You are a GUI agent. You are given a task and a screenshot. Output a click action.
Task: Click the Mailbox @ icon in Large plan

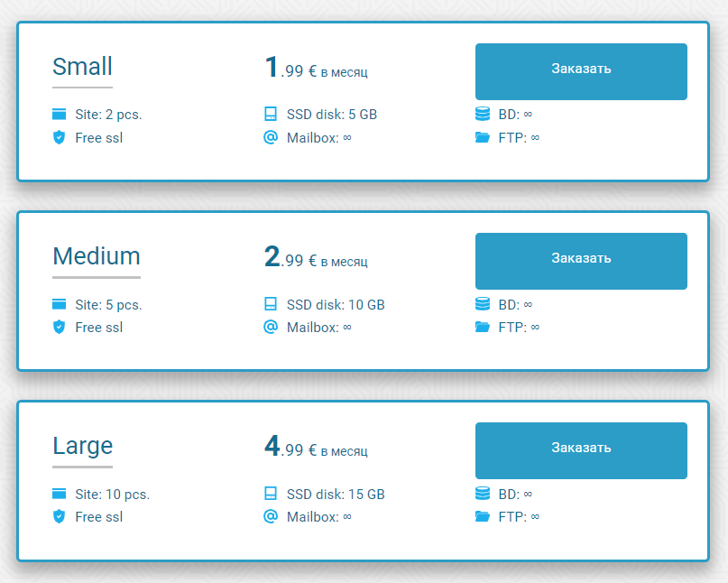point(270,516)
